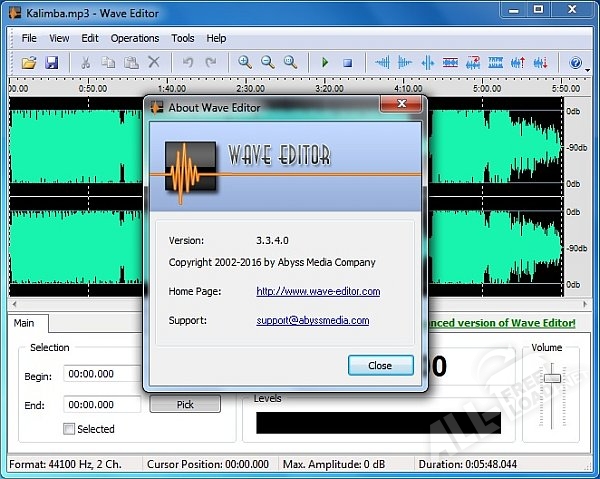Enable the Selected checkbox
This screenshot has height=479, width=600.
[x=69, y=429]
